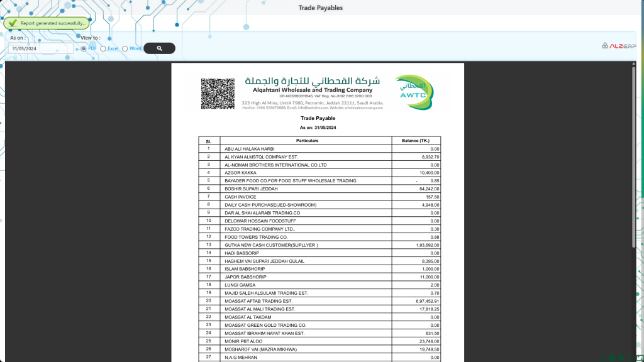Click the 'Balance (TK.)' column header
This screenshot has width=644, height=362.
click(416, 140)
